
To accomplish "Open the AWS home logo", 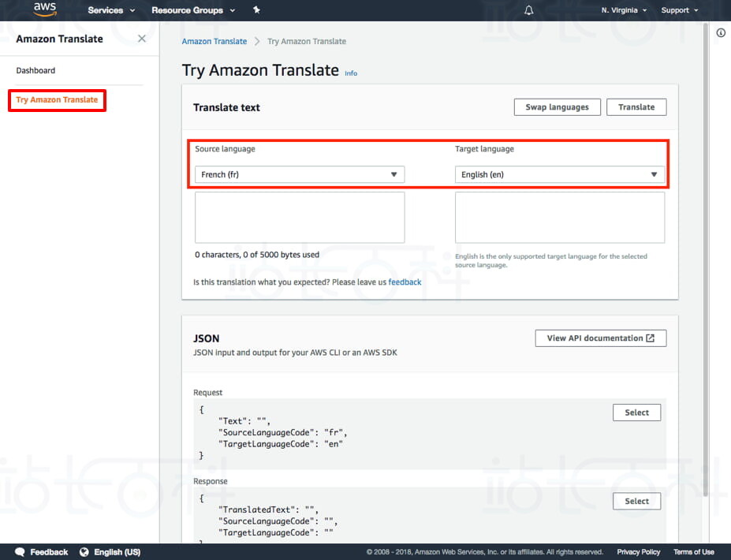I will 45,9.
